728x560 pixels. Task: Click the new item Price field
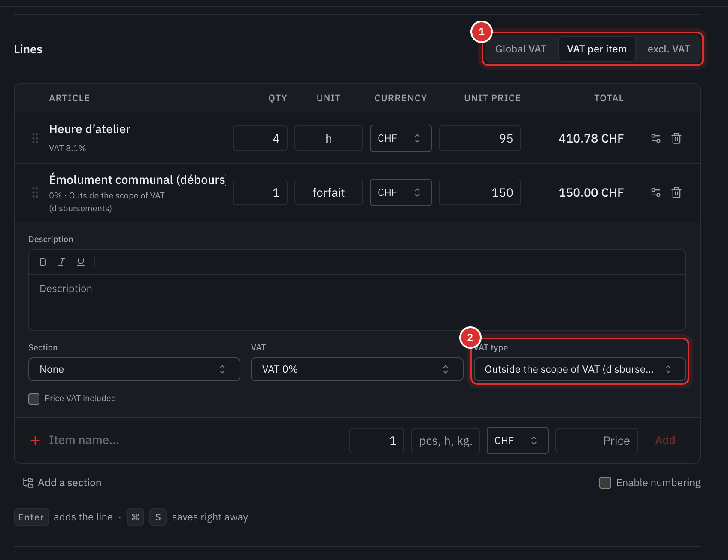pos(597,441)
